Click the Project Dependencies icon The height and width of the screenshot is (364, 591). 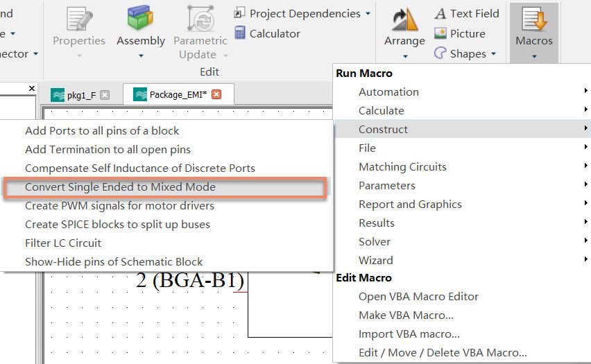239,13
